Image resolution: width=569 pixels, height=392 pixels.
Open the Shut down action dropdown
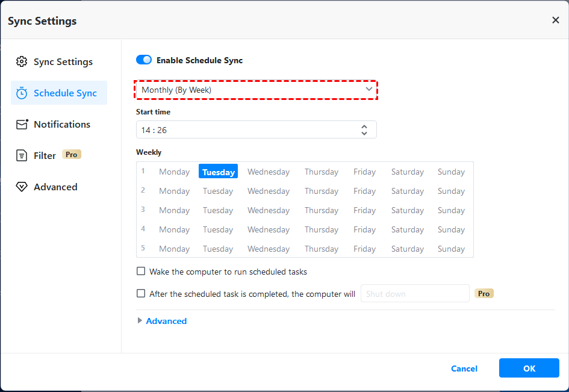[x=414, y=294]
